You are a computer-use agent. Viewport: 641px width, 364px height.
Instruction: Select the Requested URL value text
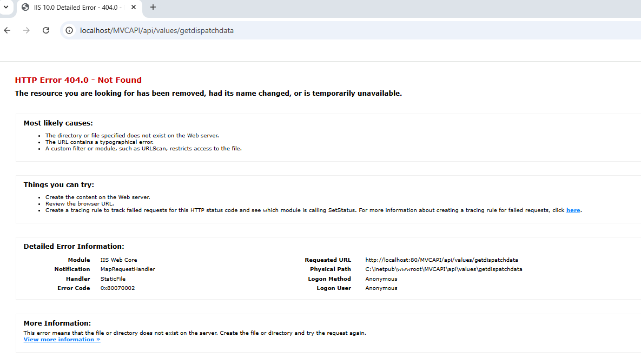441,260
